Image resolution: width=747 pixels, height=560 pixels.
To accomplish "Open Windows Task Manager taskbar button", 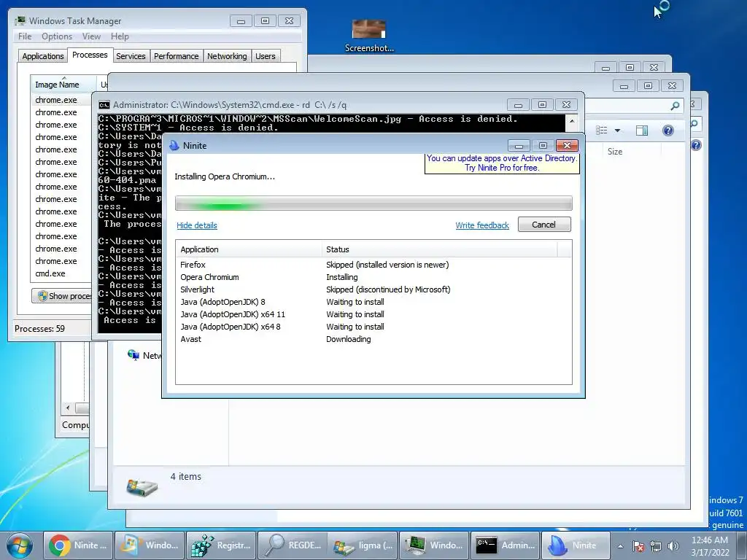I will tap(434, 545).
